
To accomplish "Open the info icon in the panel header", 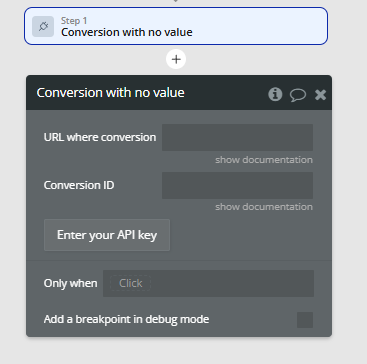I will (x=275, y=94).
